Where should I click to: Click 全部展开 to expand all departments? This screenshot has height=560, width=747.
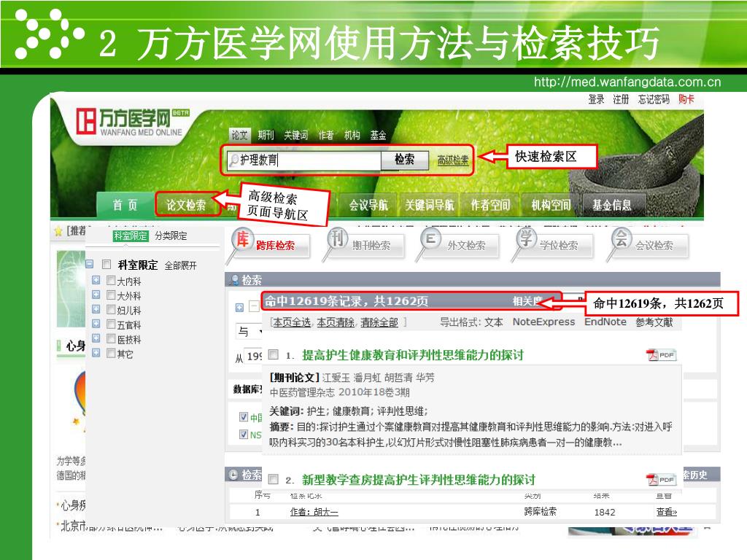pos(181,265)
